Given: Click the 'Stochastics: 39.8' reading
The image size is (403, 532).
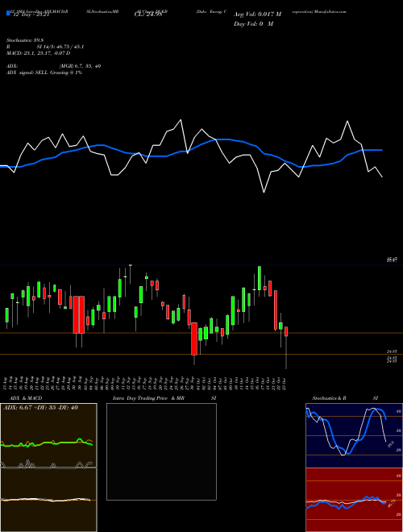Looking at the screenshot, I should click(x=27, y=40).
